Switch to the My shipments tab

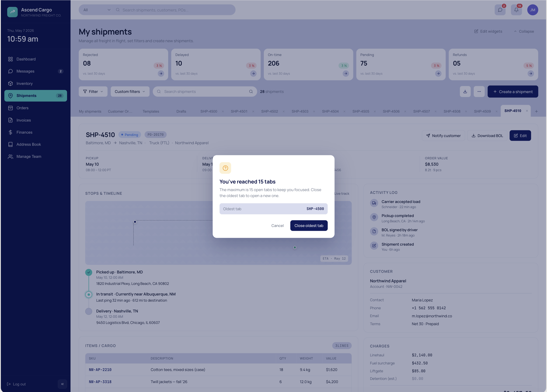[90, 111]
